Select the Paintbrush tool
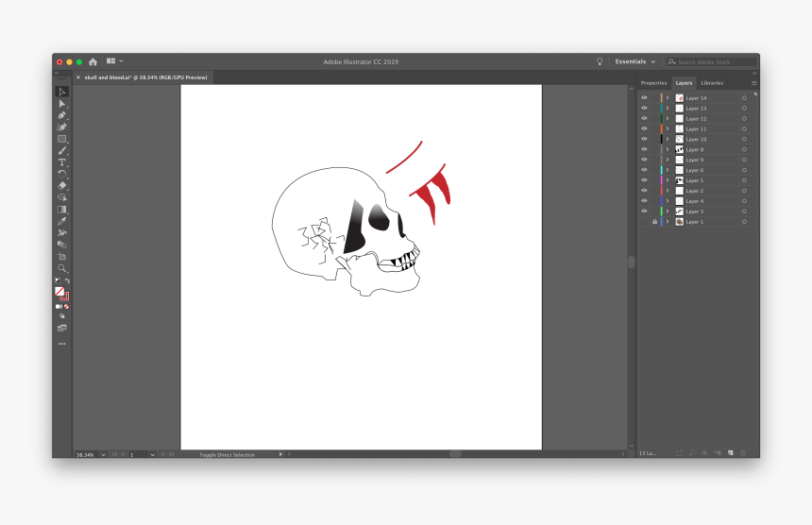Viewport: 812px width, 525px height. [61, 151]
